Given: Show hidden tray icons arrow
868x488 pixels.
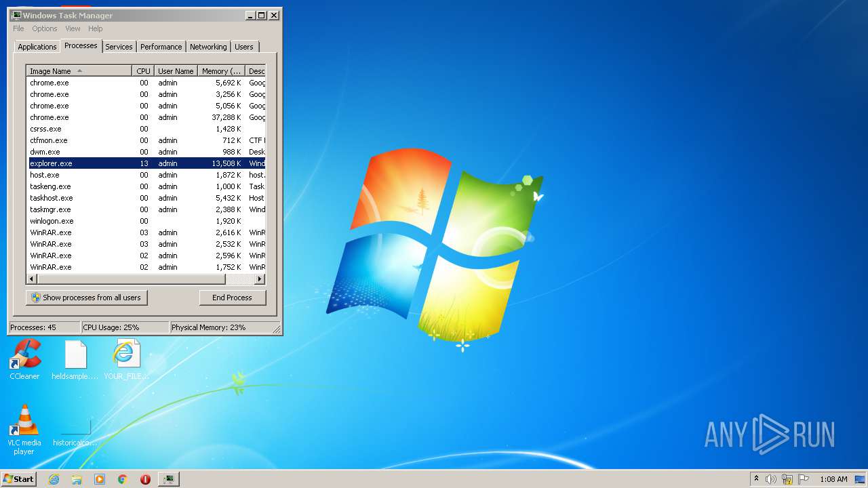Looking at the screenshot, I should 756,479.
